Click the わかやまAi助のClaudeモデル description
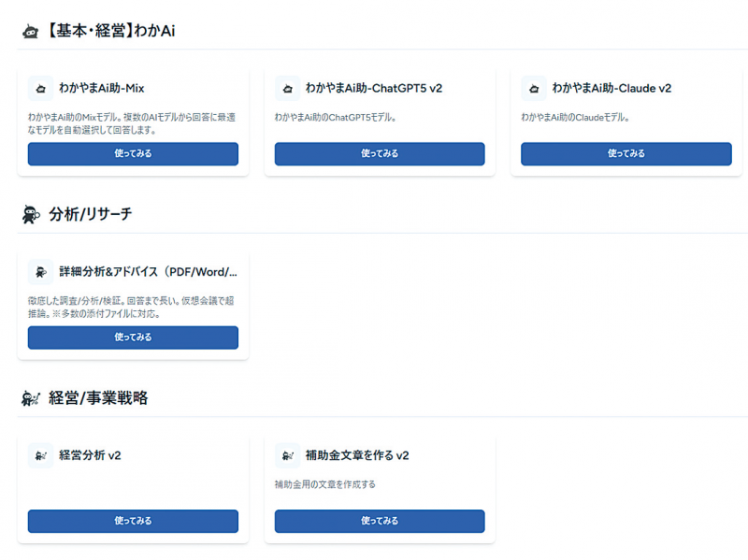 tap(575, 118)
